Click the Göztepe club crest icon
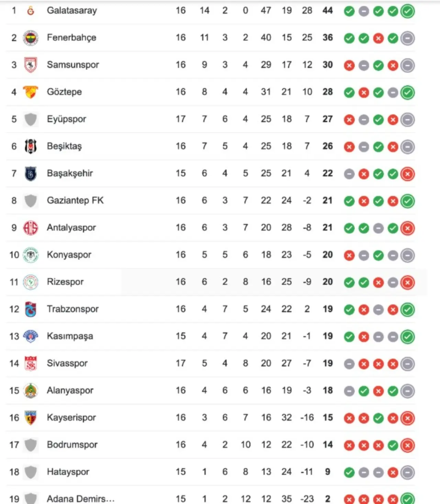 pos(30,92)
